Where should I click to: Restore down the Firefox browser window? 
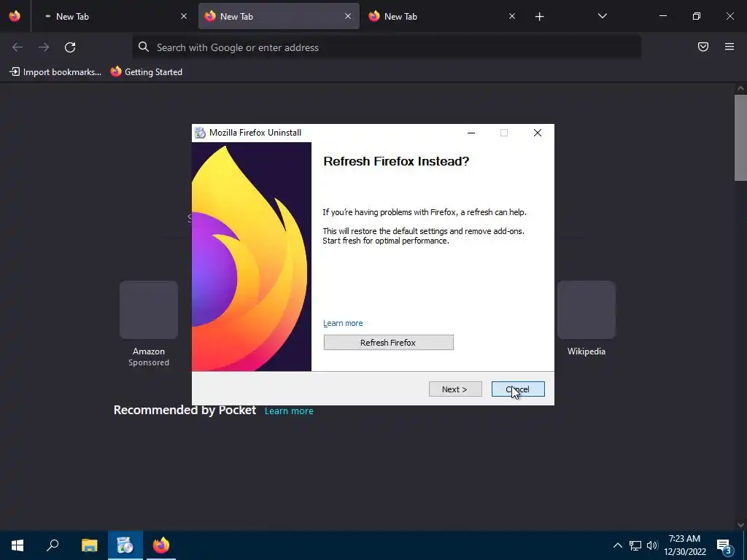pyautogui.click(x=697, y=16)
